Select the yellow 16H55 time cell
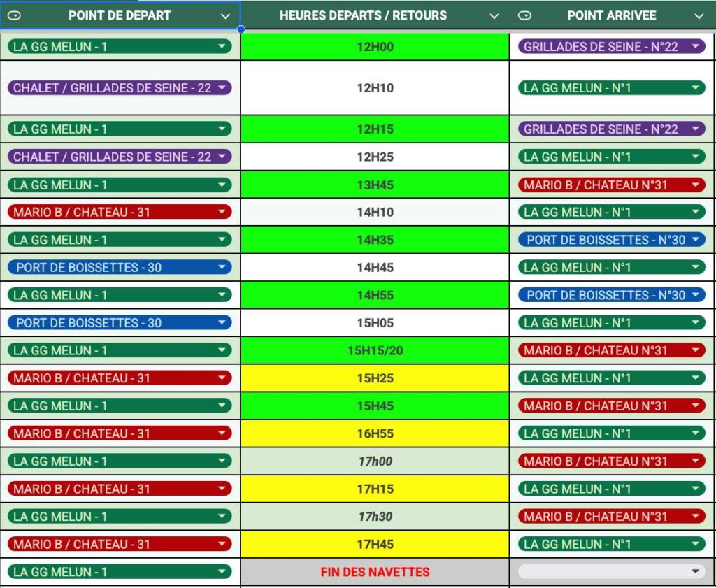The width and height of the screenshot is (716, 588). coord(375,433)
